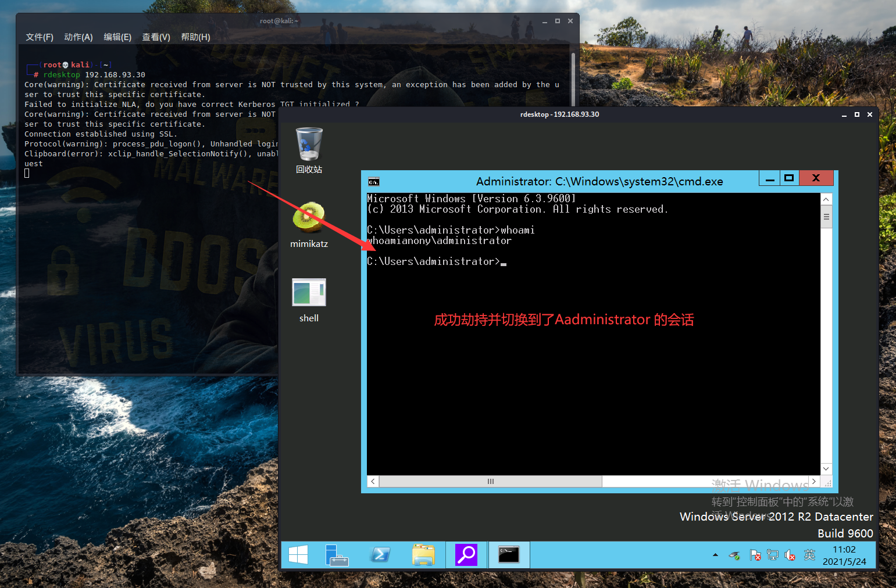Minimize the rdesktop window
This screenshot has width=896, height=588.
(x=844, y=114)
